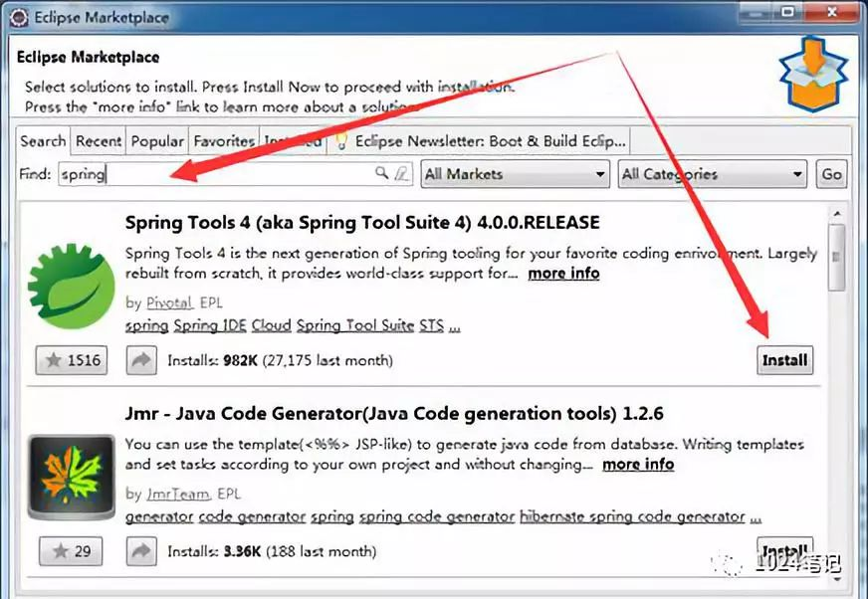Viewport: 868px width, 599px height.
Task: Open the Favorites tab
Action: 223,140
